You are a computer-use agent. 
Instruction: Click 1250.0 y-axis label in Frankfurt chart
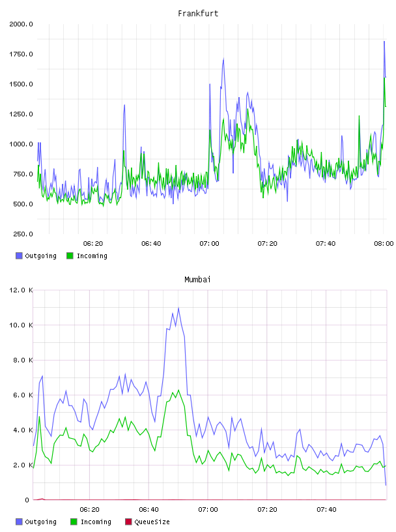(21, 114)
